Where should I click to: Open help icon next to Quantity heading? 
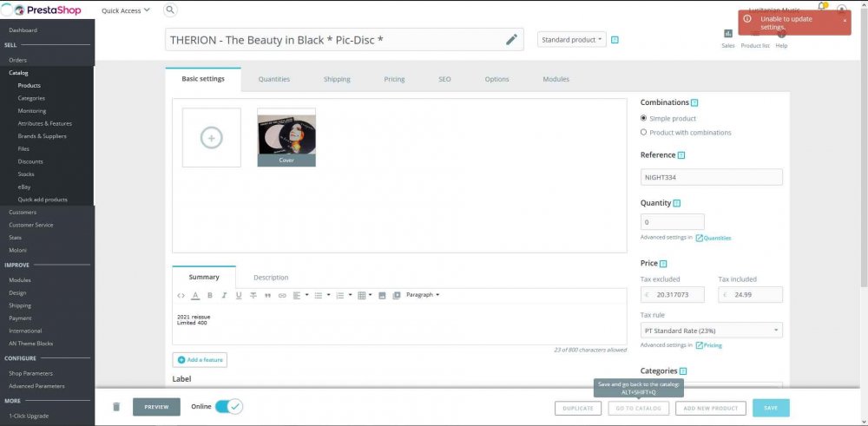click(677, 204)
